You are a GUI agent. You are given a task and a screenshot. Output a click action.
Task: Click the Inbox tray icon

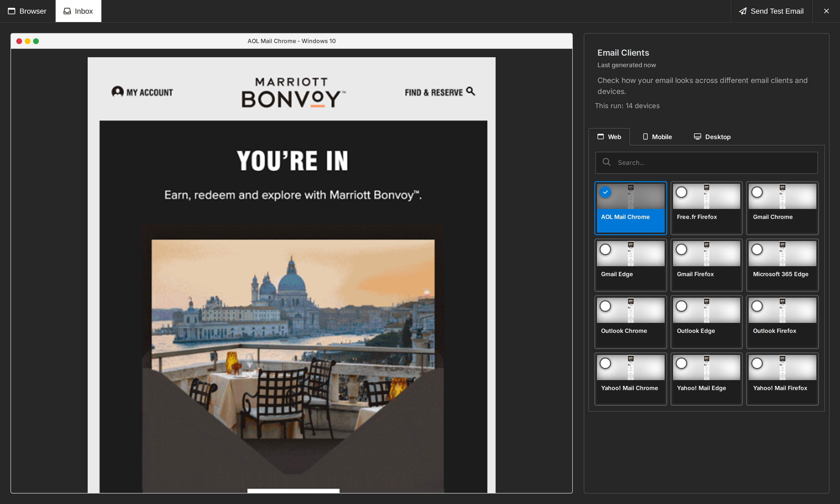(67, 11)
